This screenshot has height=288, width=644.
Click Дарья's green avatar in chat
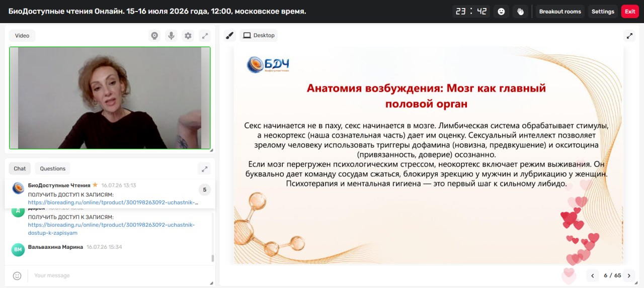pyautogui.click(x=18, y=211)
